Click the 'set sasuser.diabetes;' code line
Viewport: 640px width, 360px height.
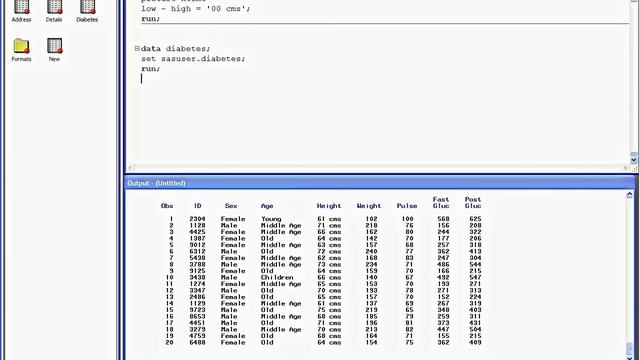click(x=193, y=59)
